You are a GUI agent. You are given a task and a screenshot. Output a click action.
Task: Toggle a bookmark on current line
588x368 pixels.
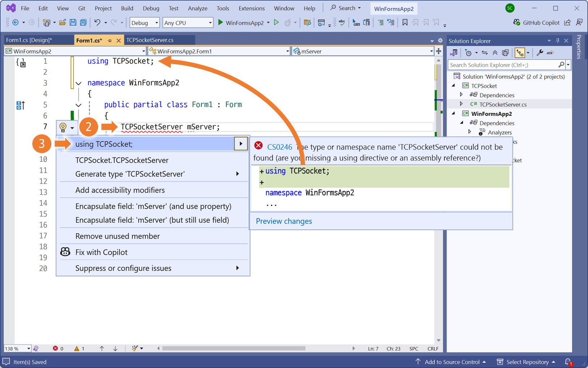(x=405, y=22)
